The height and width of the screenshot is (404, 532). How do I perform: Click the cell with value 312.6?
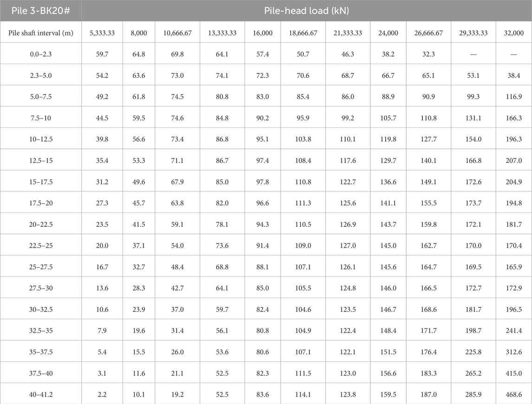coord(514,352)
